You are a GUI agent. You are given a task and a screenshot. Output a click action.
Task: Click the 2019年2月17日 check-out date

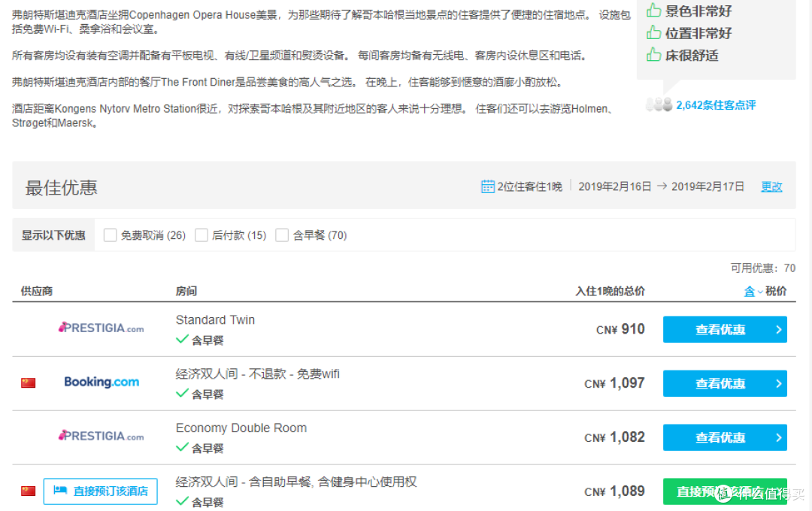pos(708,186)
